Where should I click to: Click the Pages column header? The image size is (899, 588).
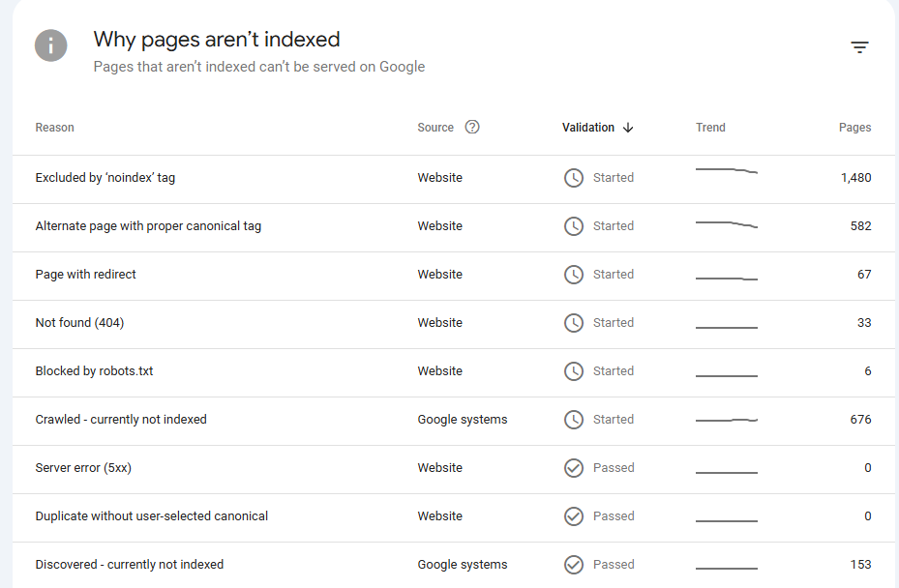854,128
